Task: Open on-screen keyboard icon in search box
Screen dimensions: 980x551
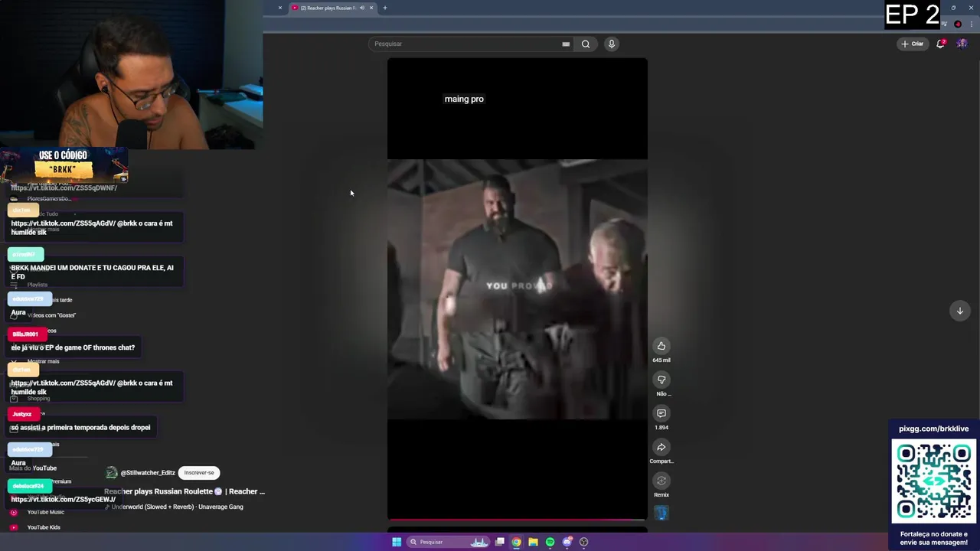Action: (x=566, y=44)
